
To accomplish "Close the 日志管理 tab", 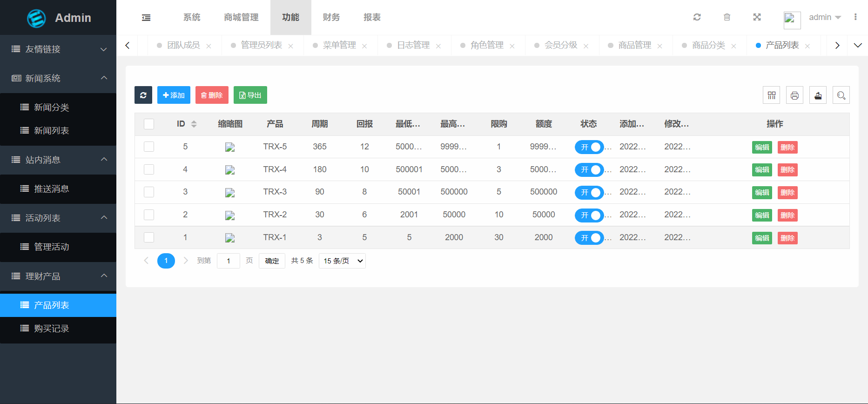I will pyautogui.click(x=438, y=46).
